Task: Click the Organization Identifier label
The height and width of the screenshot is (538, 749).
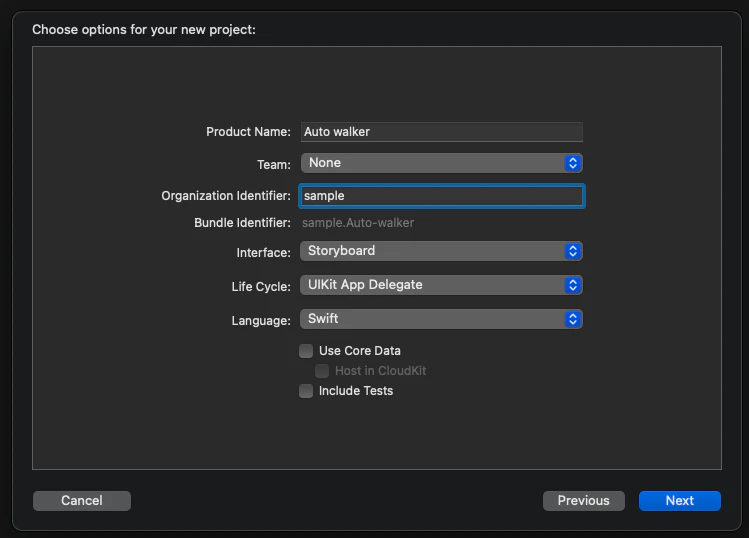Action: pos(226,196)
